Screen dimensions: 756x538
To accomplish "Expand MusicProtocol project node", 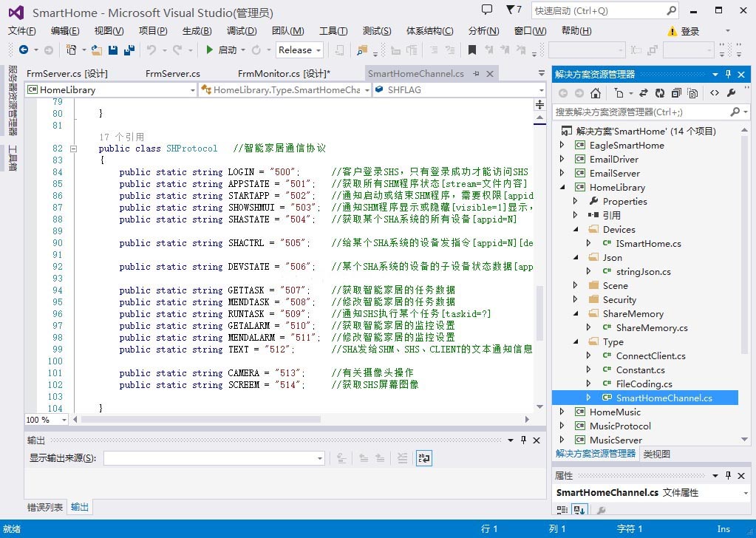I will click(x=562, y=426).
